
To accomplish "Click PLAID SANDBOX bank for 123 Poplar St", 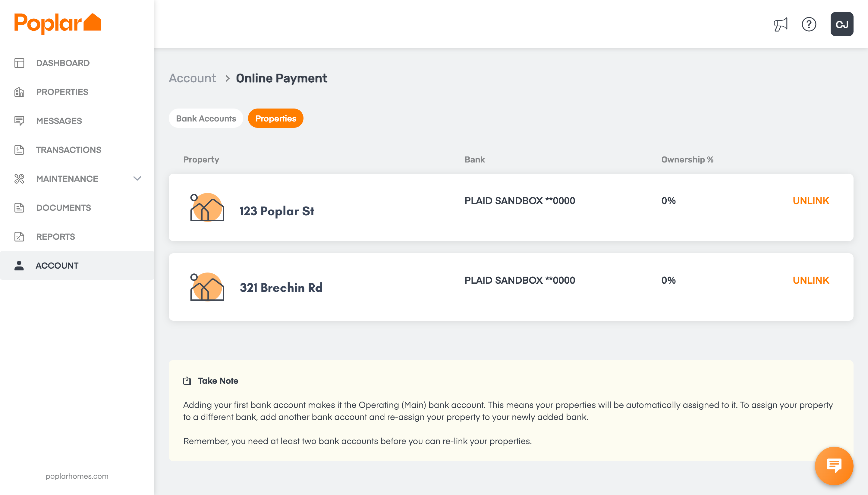I will 520,200.
